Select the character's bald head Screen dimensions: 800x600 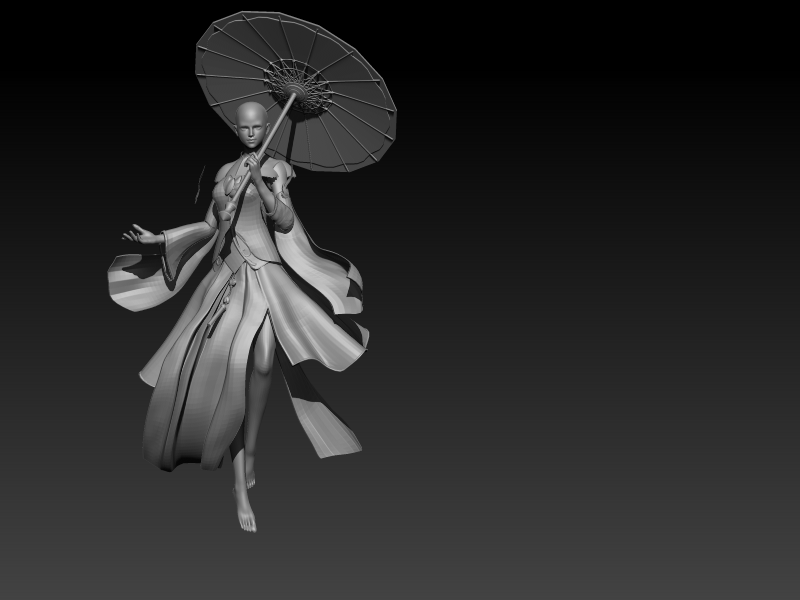(252, 126)
